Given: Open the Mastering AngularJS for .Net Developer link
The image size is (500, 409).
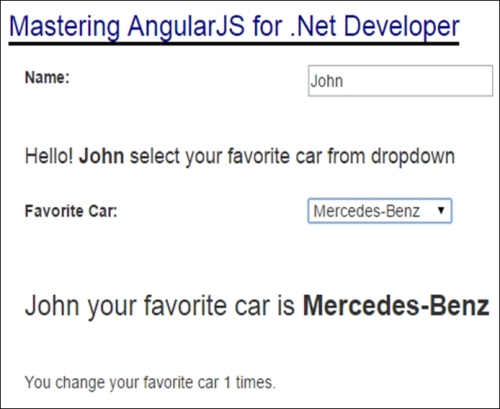Looking at the screenshot, I should coord(234,27).
